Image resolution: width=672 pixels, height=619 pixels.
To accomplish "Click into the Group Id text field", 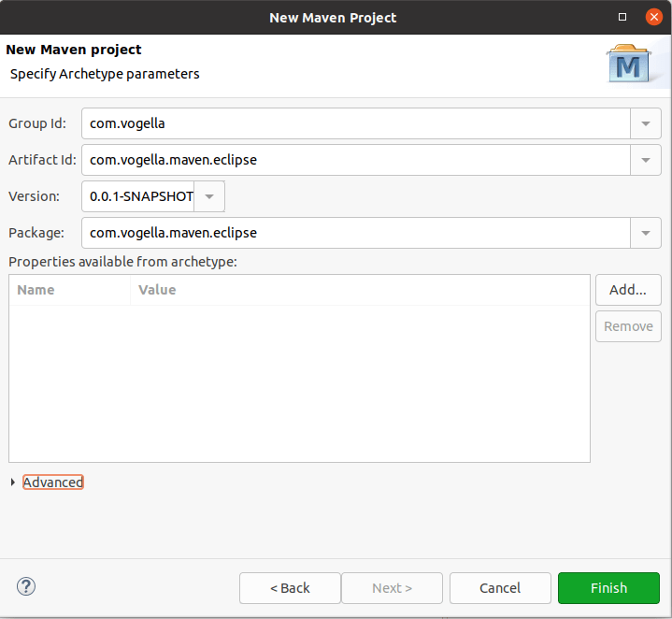I will [355, 123].
